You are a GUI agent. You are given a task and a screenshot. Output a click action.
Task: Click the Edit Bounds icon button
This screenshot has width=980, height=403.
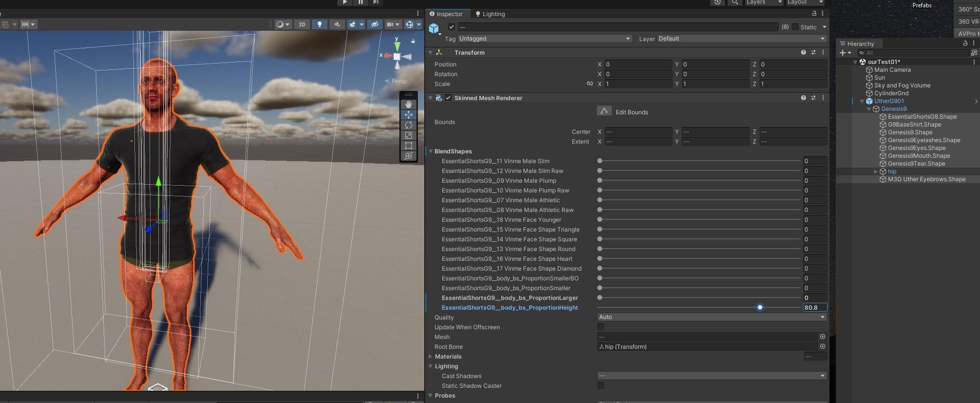click(x=604, y=111)
